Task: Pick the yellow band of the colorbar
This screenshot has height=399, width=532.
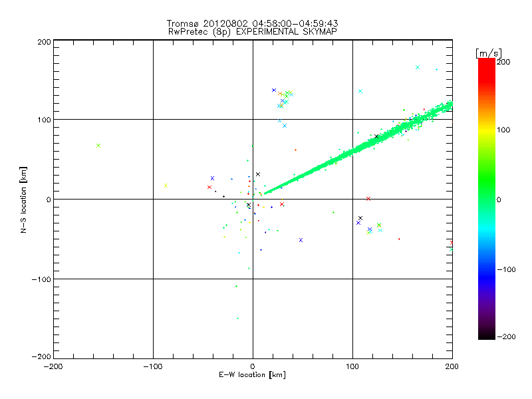Action: pos(487,130)
